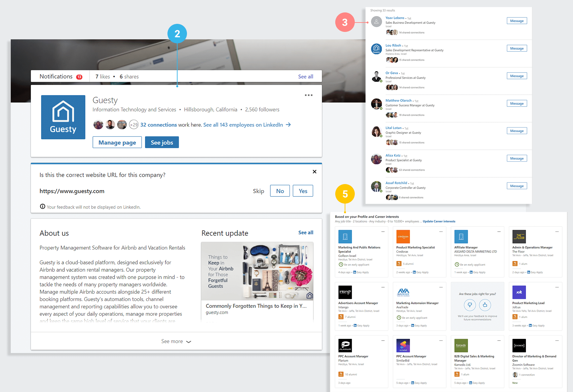Image resolution: width=573 pixels, height=392 pixels.
Task: Open Matthew Olarsch profile avatar
Action: 376,104
